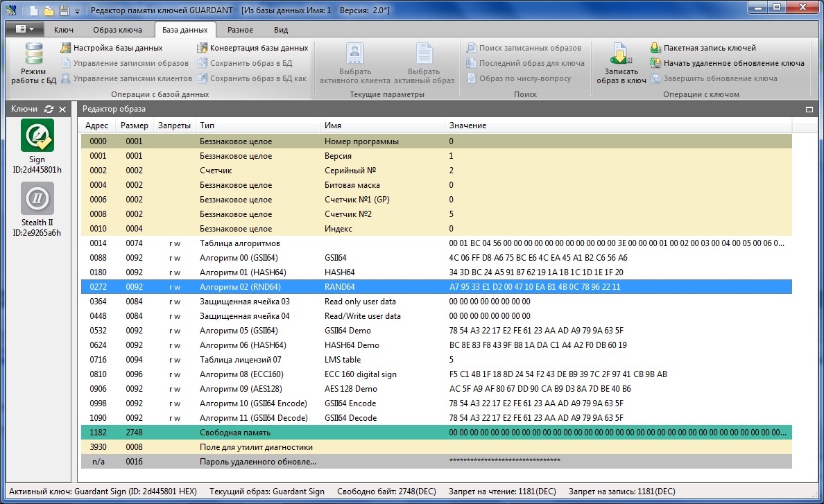Click the 'Адрес' column header
This screenshot has height=504, width=824.
point(96,125)
